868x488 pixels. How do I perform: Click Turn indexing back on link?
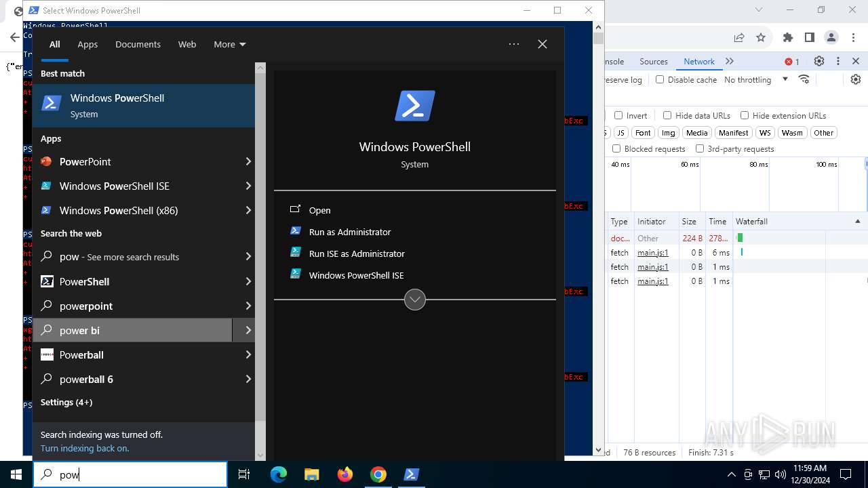click(85, 448)
